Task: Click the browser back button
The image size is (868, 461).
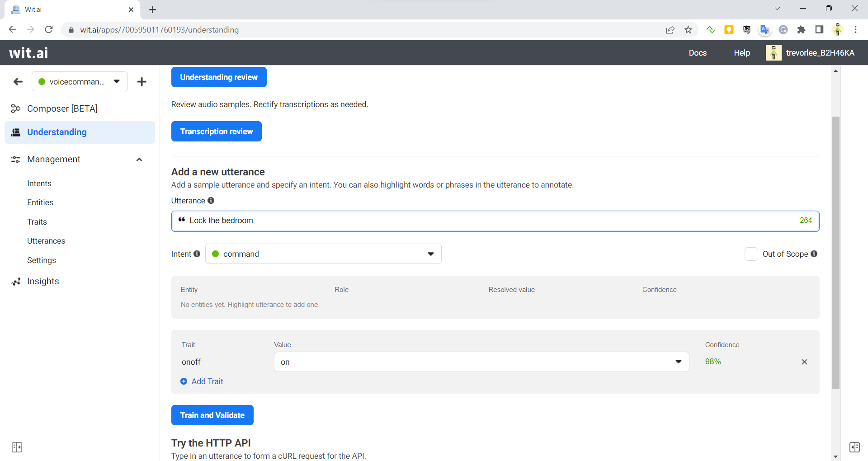Action: click(x=13, y=30)
